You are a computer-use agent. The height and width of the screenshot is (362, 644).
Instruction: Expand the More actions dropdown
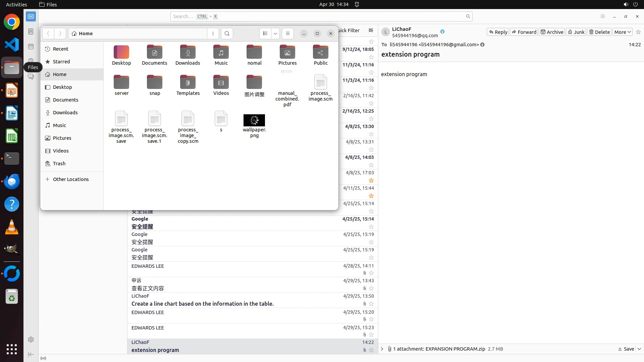coord(623,32)
